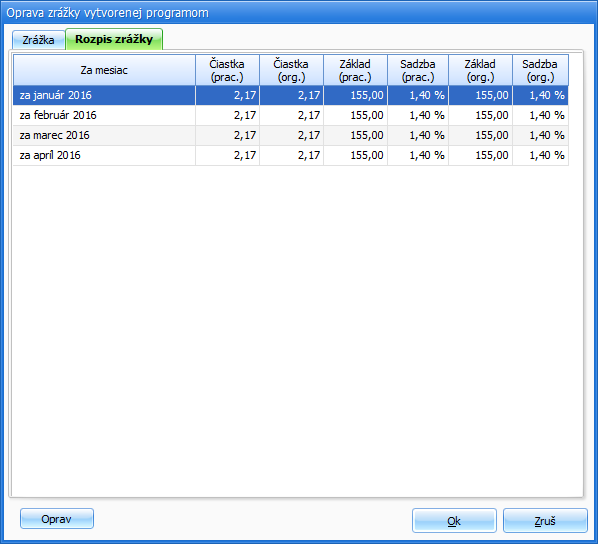
Task: Click Základ (prac.) cell for február 2016
Action: [355, 115]
